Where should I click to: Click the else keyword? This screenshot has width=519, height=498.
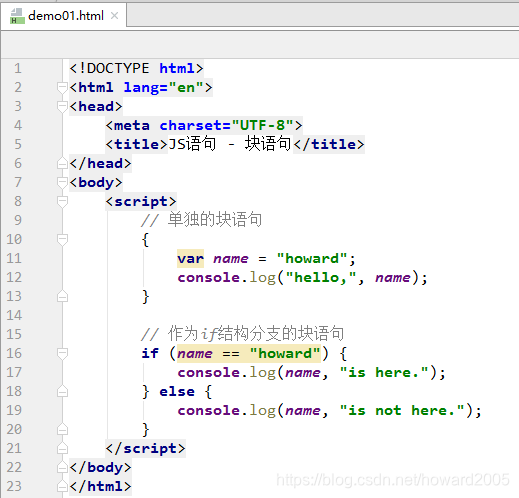[177, 391]
